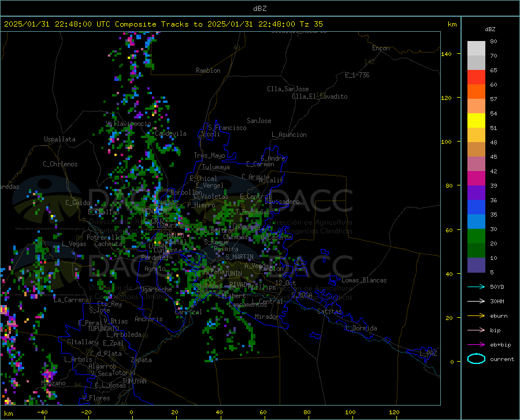Click the magenta eb+bip arrow icon
This screenshot has height=420, width=520.
476,345
